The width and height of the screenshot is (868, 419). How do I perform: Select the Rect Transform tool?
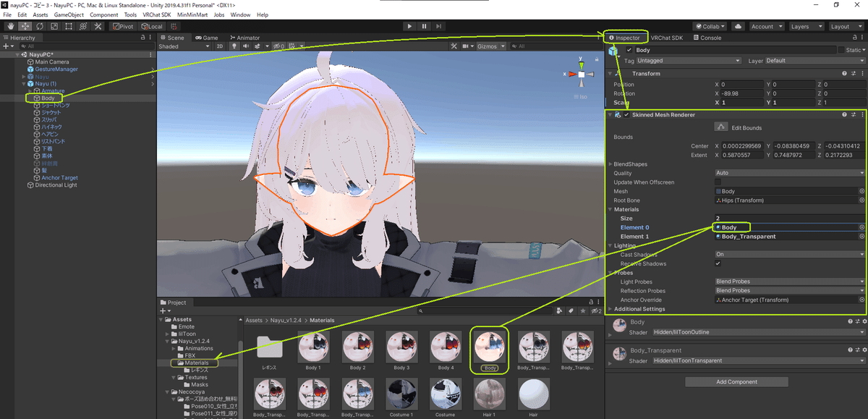pyautogui.click(x=68, y=26)
